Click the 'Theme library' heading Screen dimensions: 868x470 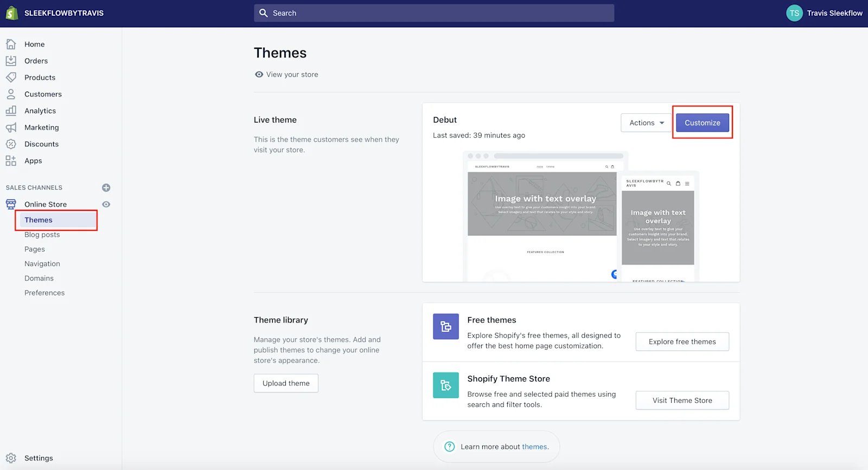click(281, 320)
